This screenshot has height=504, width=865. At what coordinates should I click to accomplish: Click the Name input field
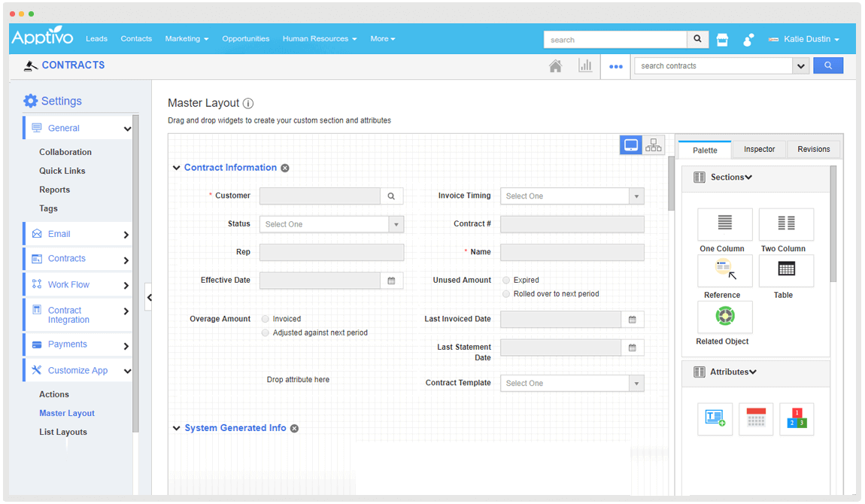(572, 253)
